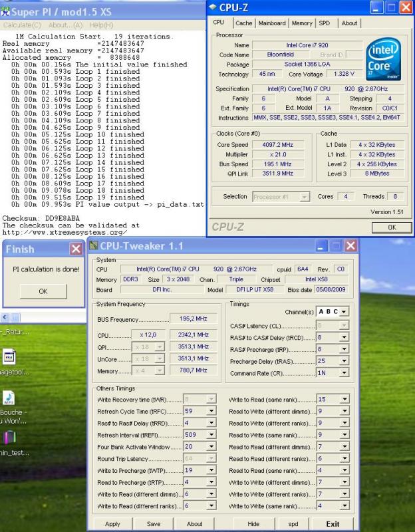
Task: Close the CPU-Tweaker window
Action: pos(350,245)
